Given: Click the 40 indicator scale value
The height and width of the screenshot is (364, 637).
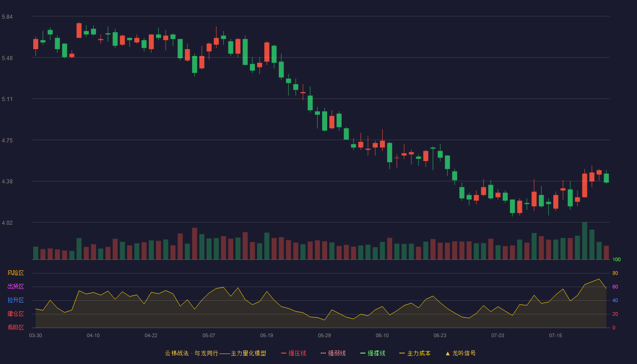Looking at the screenshot, I should pos(615,300).
